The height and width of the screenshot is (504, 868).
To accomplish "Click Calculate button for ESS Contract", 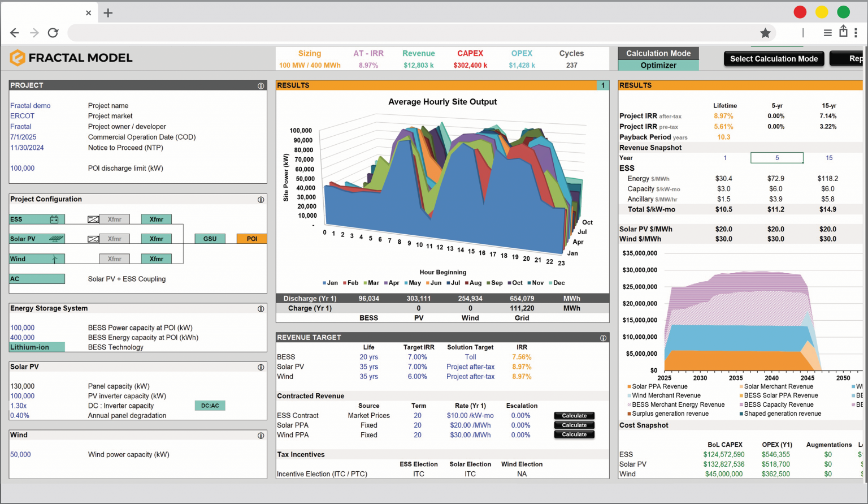I will pyautogui.click(x=574, y=416).
